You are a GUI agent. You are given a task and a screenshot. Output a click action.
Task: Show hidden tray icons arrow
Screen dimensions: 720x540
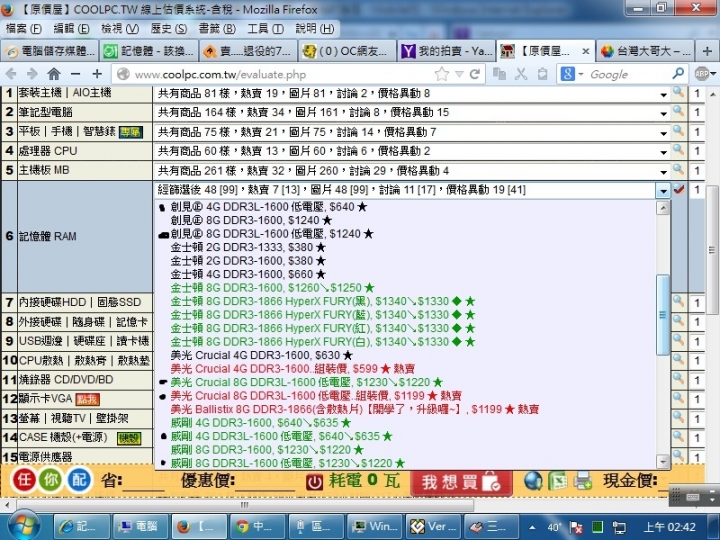[532, 527]
